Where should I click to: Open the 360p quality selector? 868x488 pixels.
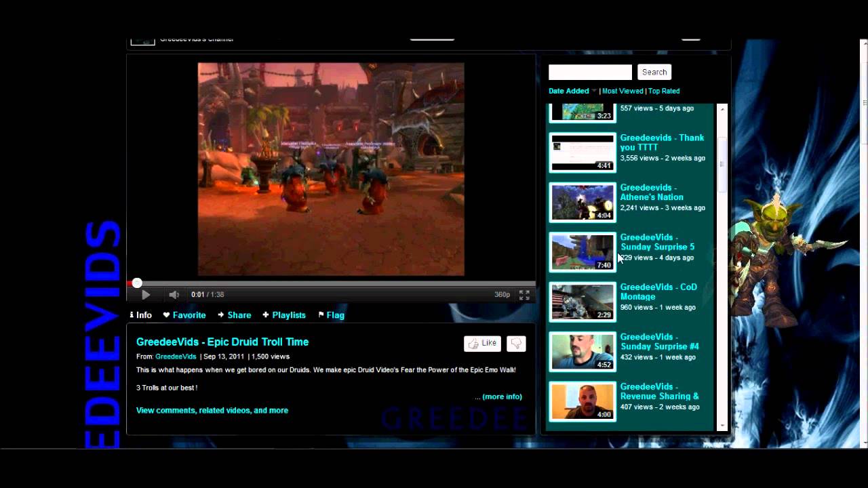coord(502,295)
